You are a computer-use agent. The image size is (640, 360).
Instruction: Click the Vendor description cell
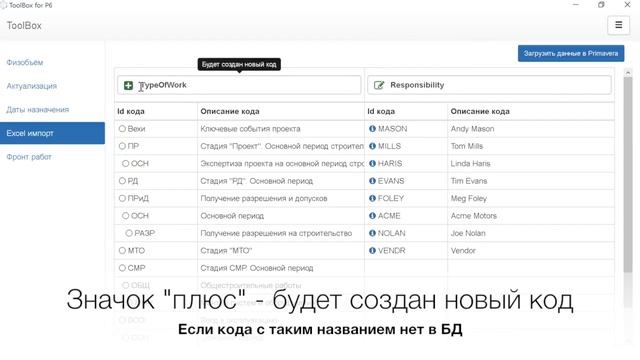[x=531, y=251]
